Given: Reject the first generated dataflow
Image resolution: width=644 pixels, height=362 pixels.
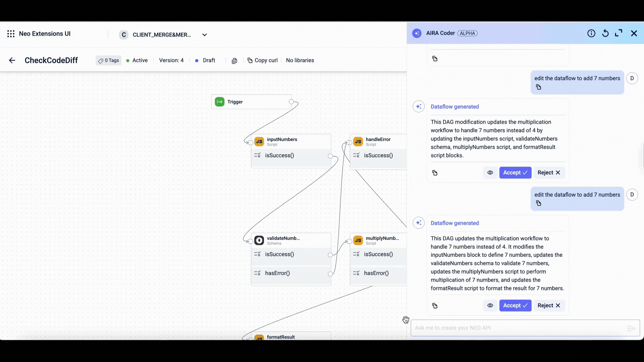Looking at the screenshot, I should click(549, 173).
